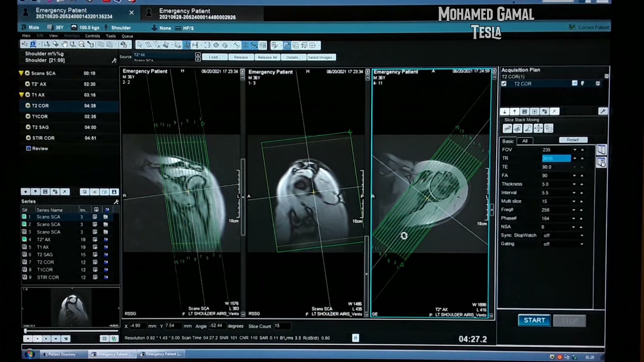644x362 pixels.
Task: Open the FOV value dropdown arrow
Action: [x=575, y=150]
